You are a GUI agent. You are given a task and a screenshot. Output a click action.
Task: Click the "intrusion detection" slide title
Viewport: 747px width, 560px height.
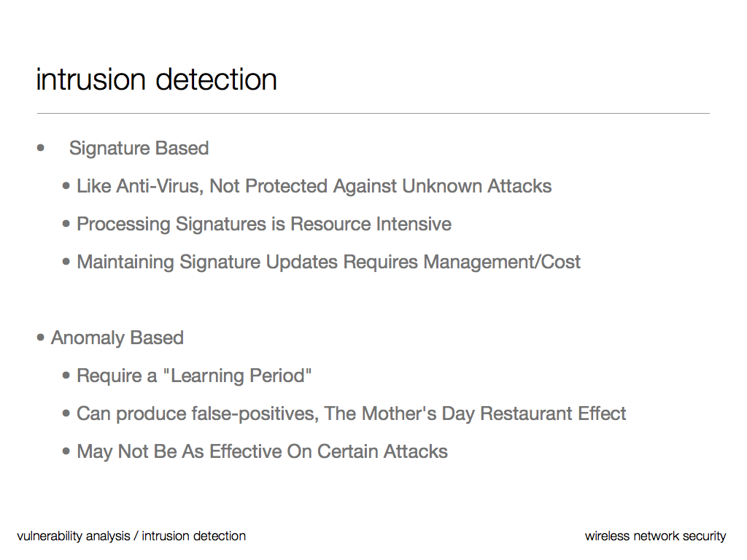(156, 79)
